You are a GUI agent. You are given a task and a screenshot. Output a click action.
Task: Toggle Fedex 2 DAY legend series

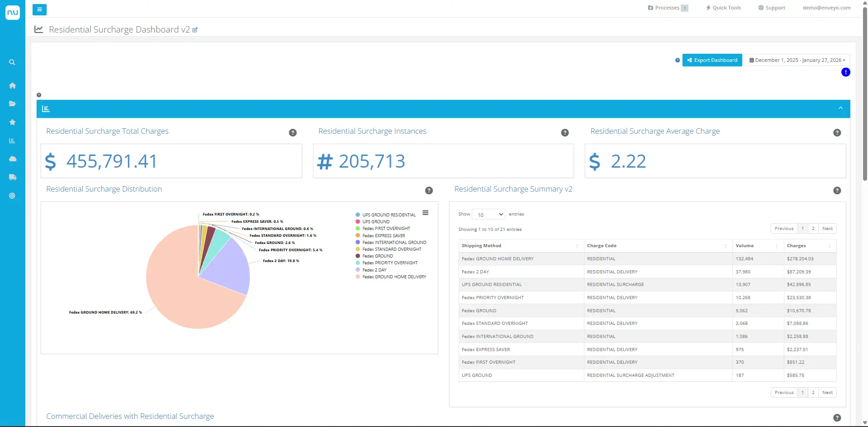(374, 270)
